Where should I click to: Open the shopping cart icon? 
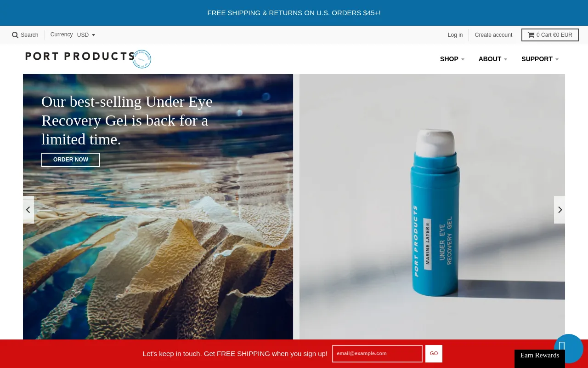(531, 34)
